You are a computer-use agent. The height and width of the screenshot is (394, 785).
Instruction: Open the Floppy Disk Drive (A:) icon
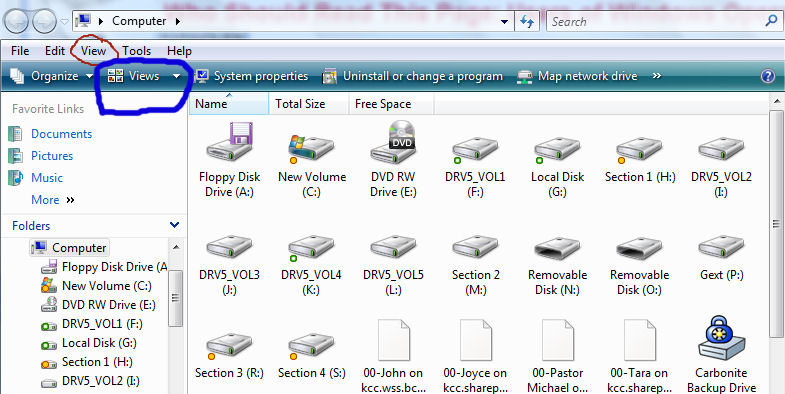click(x=229, y=142)
